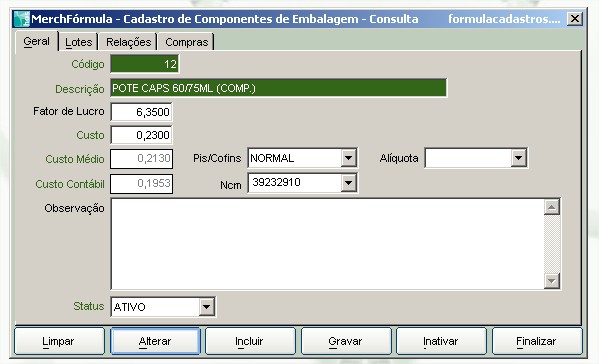The height and width of the screenshot is (364, 599).
Task: Click the Descrição label
Action: (79, 89)
